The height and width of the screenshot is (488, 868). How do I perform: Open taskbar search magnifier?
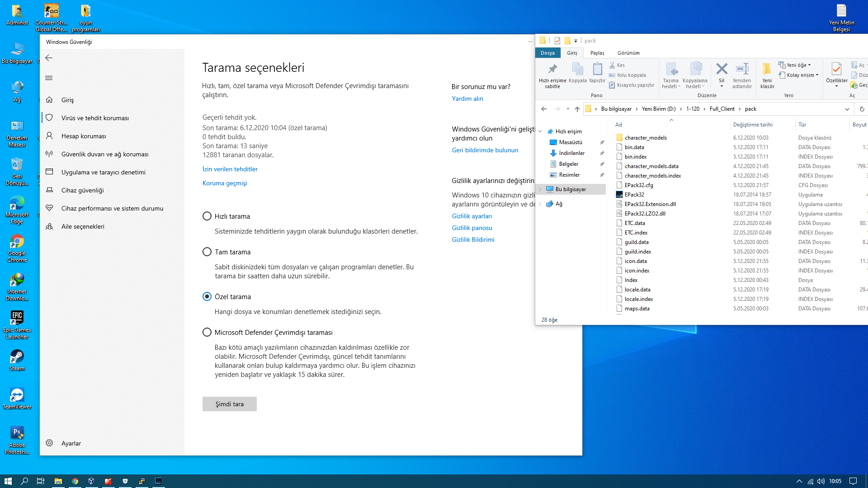click(x=24, y=481)
